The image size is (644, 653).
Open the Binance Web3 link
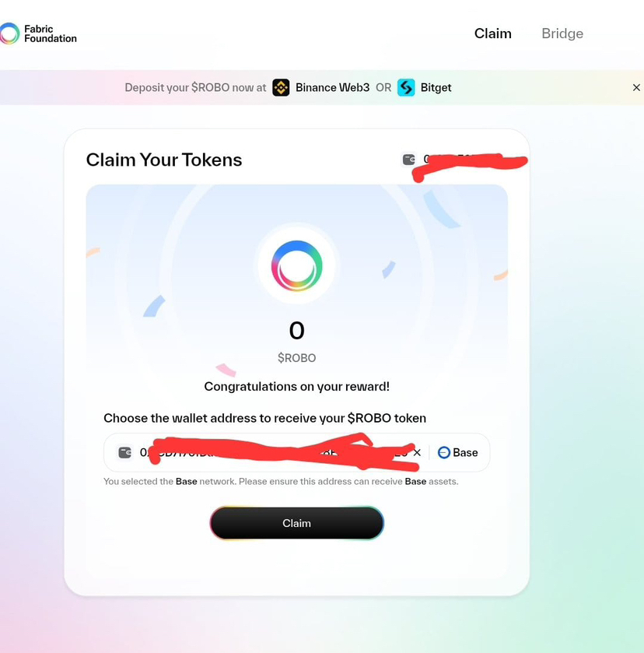pyautogui.click(x=332, y=87)
